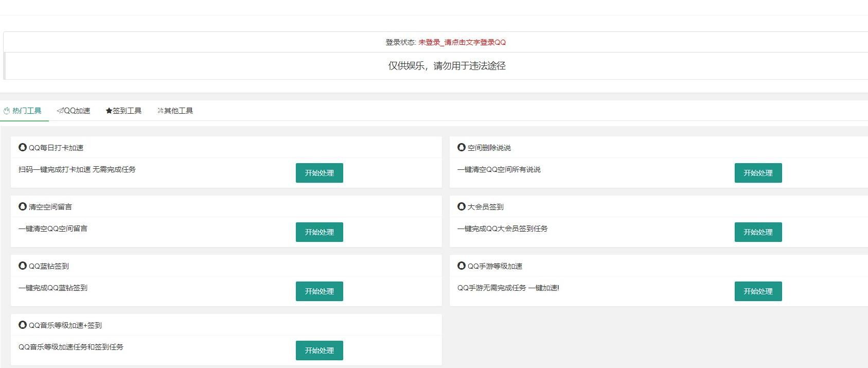Click the 仅供娱乐 disclaimer notice text
The image size is (868, 368).
pyautogui.click(x=447, y=66)
